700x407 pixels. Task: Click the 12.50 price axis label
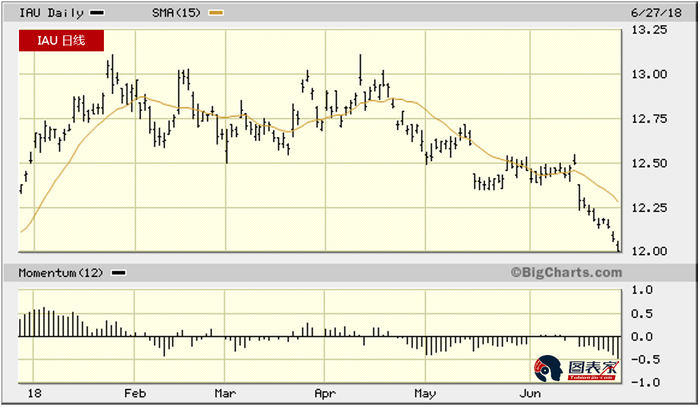point(649,163)
